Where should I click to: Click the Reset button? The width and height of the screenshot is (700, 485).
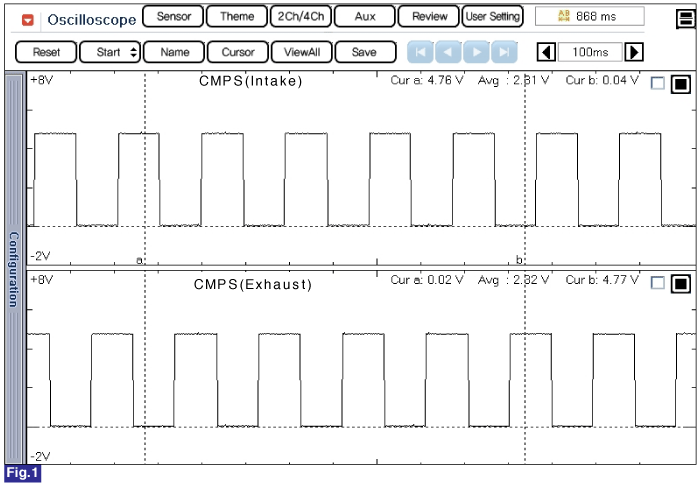pyautogui.click(x=46, y=52)
